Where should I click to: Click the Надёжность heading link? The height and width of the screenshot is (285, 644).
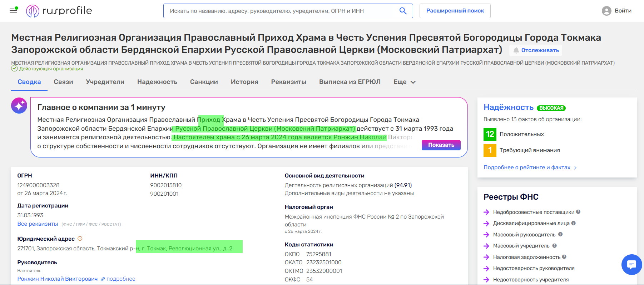(509, 107)
